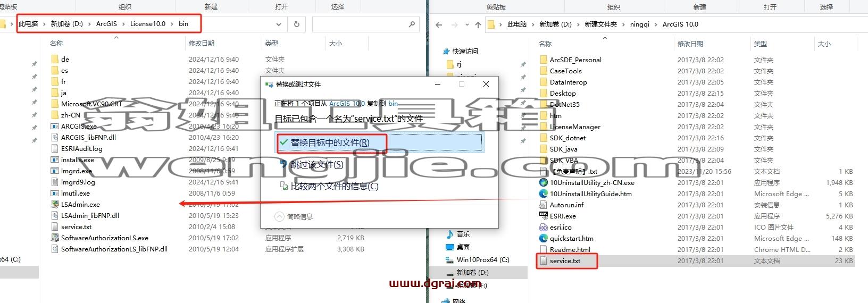The height and width of the screenshot is (303, 868).
Task: Choose 比较两个文件的信息(C) option in dialog
Action: point(335,186)
